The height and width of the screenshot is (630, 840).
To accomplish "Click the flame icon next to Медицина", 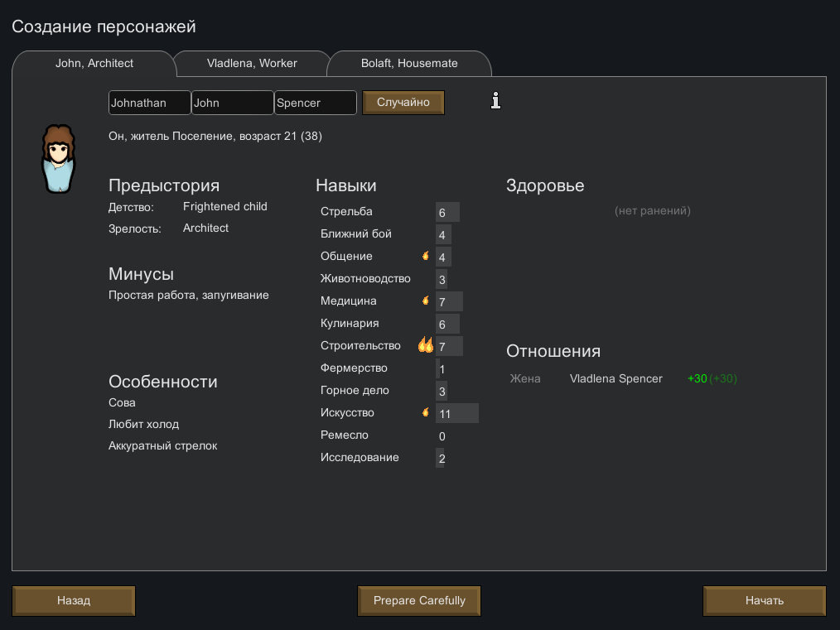I will click(426, 301).
